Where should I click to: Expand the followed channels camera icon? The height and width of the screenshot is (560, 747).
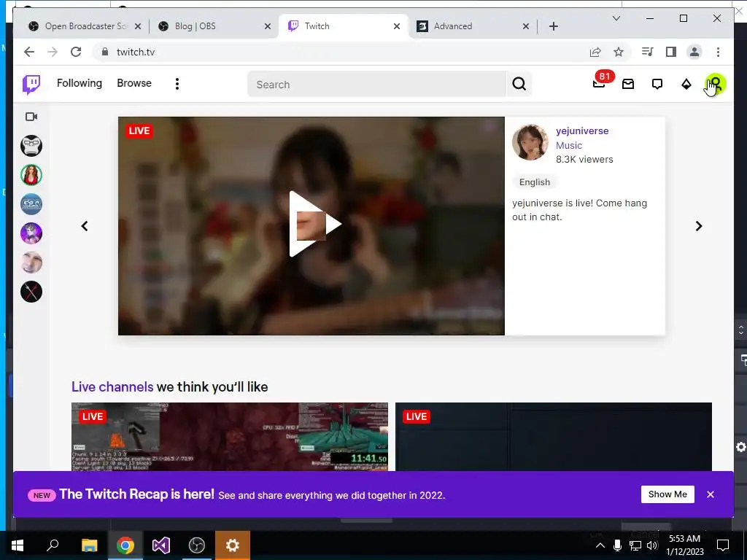click(x=31, y=117)
